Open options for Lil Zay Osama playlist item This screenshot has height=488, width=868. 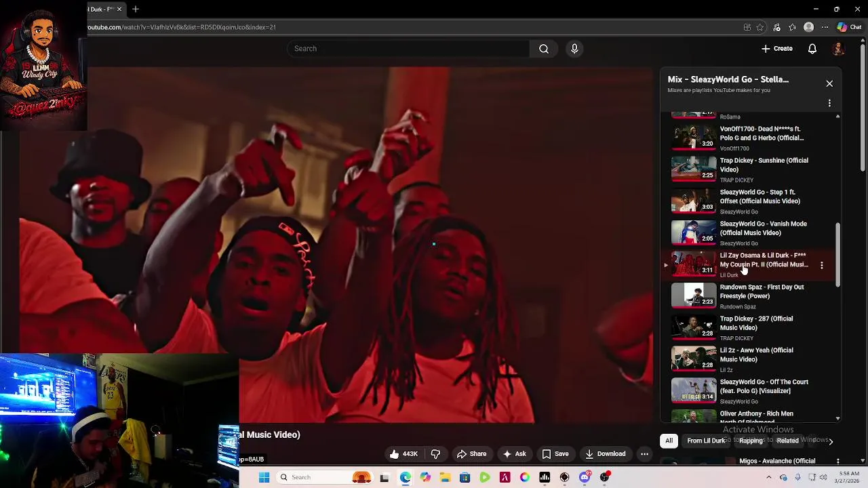pyautogui.click(x=821, y=265)
